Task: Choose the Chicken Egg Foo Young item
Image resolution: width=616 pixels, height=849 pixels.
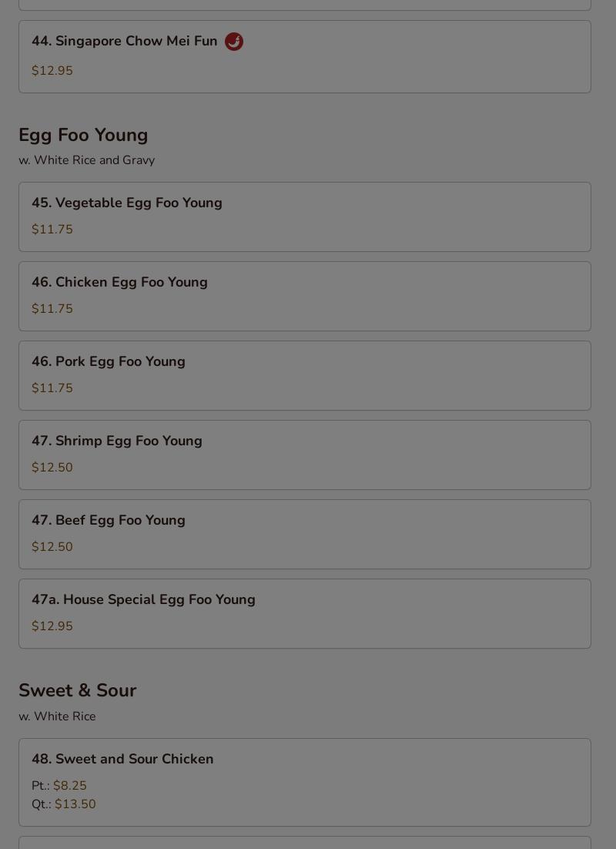Action: [119, 282]
